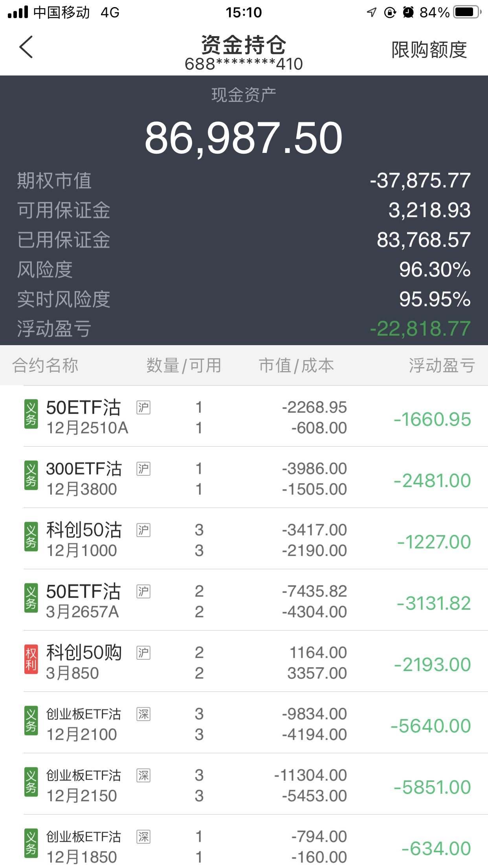The height and width of the screenshot is (868, 488).
Task: Tap the 沪 tag beside 50ETF沽 3月2657A
Action: click(x=143, y=591)
